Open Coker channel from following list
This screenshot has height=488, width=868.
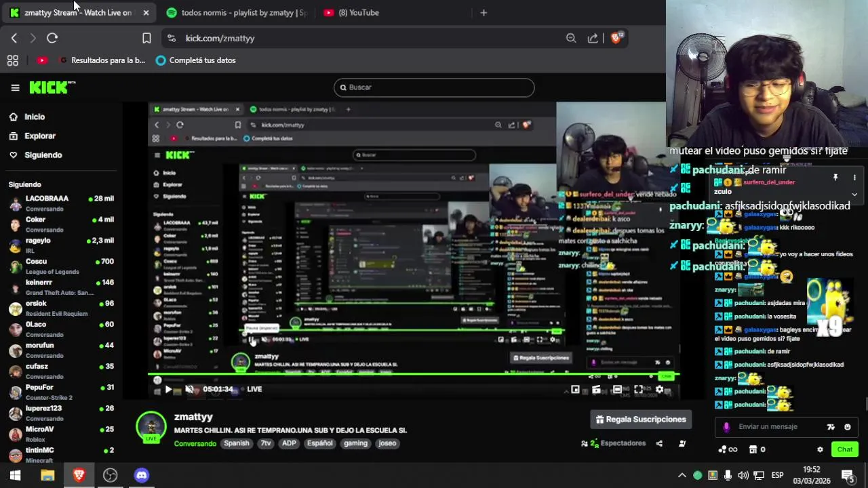61,224
